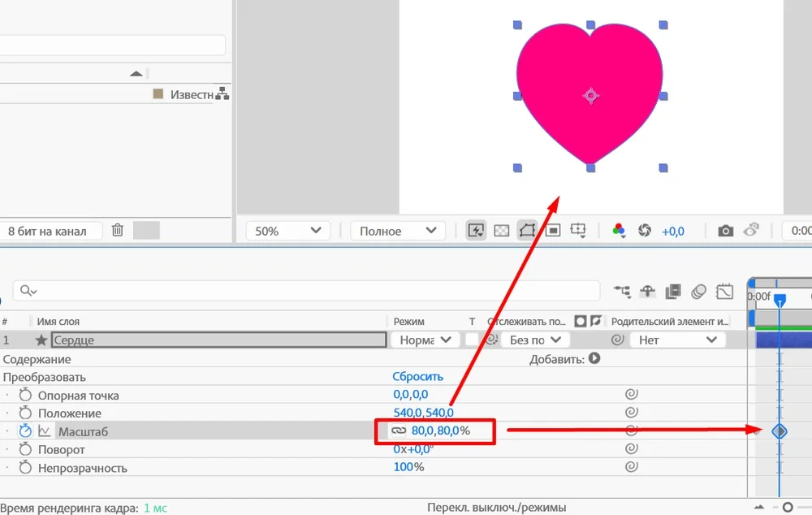Click the Имя слоя column header
The width and height of the screenshot is (812, 515).
pos(58,321)
